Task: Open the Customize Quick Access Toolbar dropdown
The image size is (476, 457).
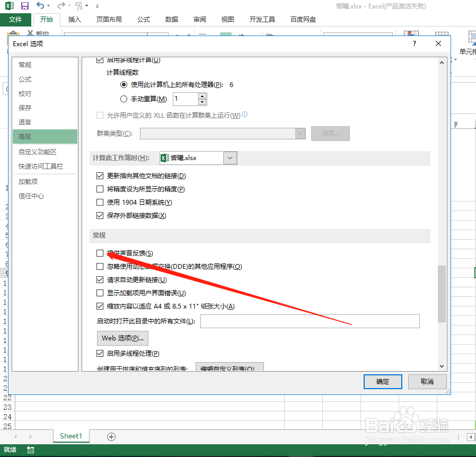Action: click(x=96, y=6)
